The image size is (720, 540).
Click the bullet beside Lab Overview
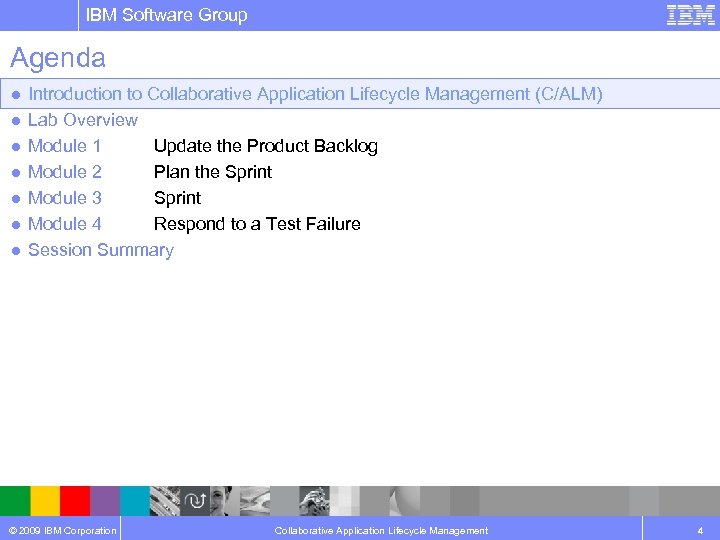click(x=15, y=121)
